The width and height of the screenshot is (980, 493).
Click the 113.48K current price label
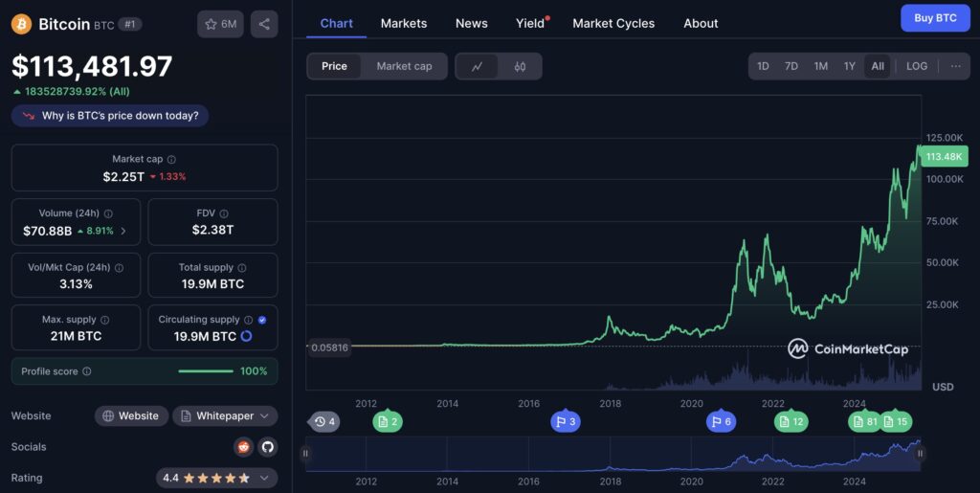pos(945,156)
